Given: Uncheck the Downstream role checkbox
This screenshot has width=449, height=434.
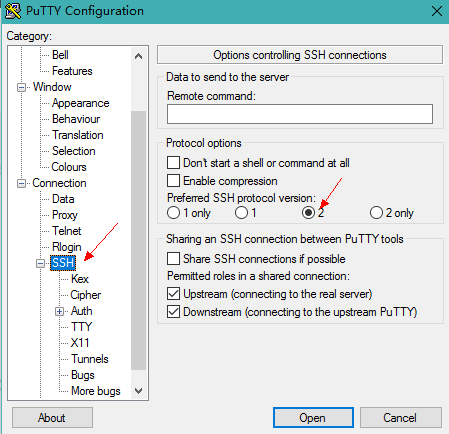Looking at the screenshot, I should 173,312.
